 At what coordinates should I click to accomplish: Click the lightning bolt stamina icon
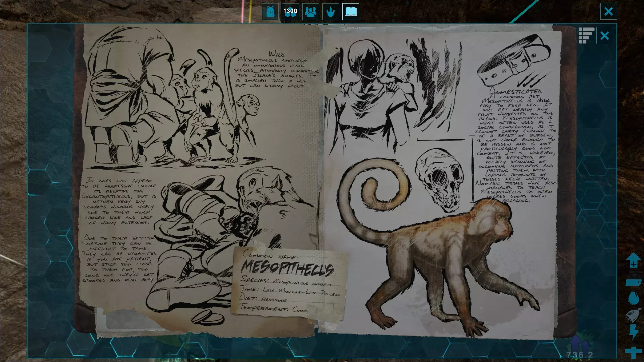tap(633, 332)
